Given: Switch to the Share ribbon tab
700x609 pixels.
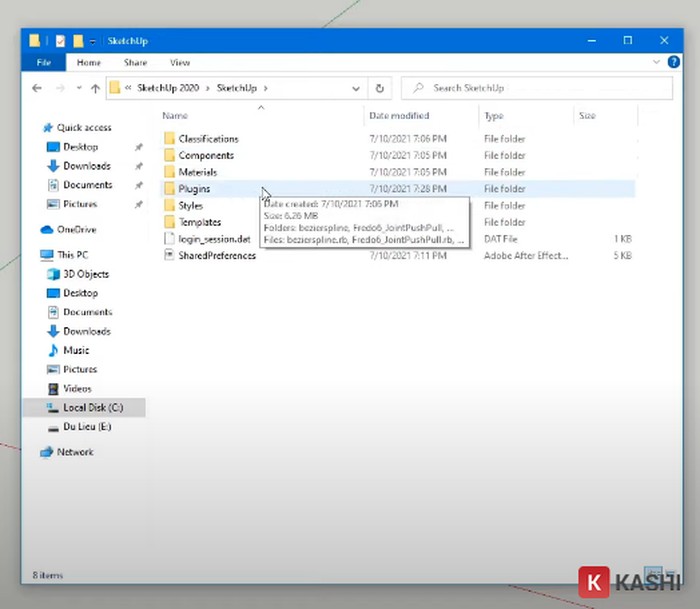Looking at the screenshot, I should coord(135,63).
